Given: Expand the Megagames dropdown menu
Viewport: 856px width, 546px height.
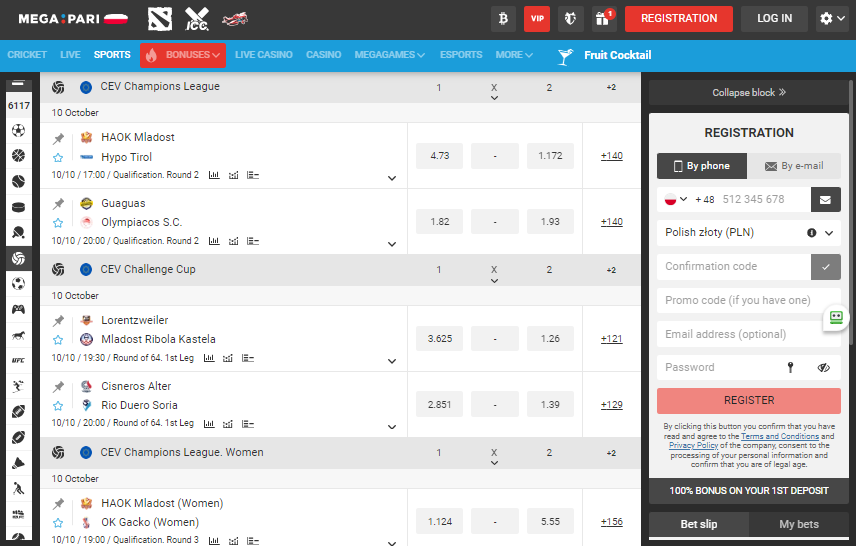Looking at the screenshot, I should pyautogui.click(x=389, y=55).
